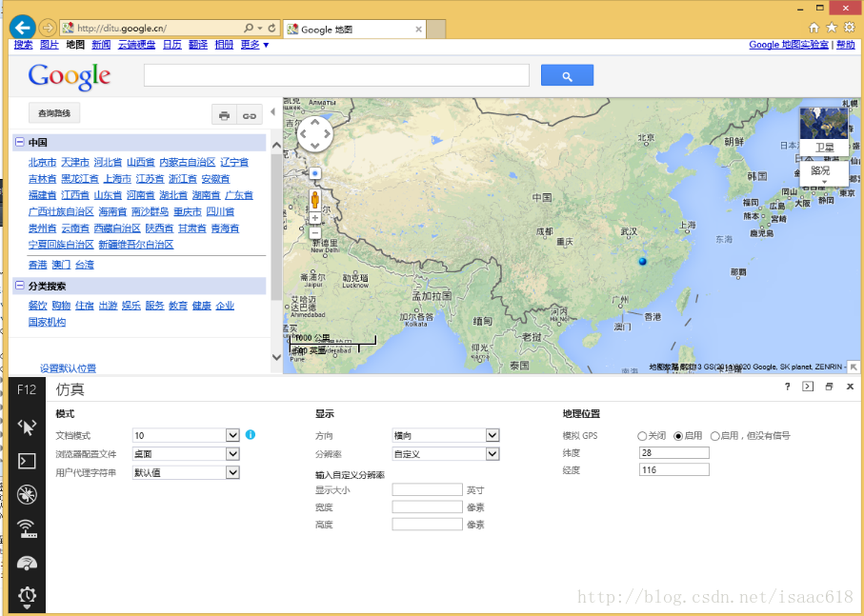Click the left panel scrollbar up arrow
Screen dimensions: 864x616
tap(276, 146)
